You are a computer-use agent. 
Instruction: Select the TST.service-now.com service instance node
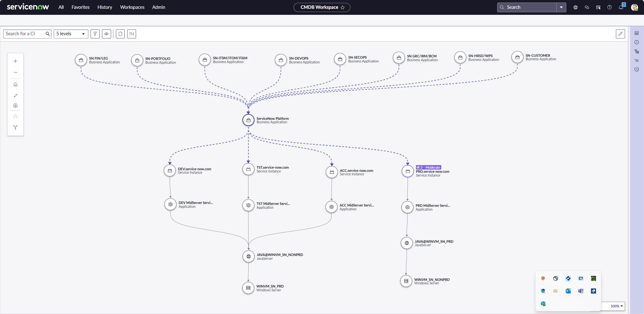[x=248, y=169]
